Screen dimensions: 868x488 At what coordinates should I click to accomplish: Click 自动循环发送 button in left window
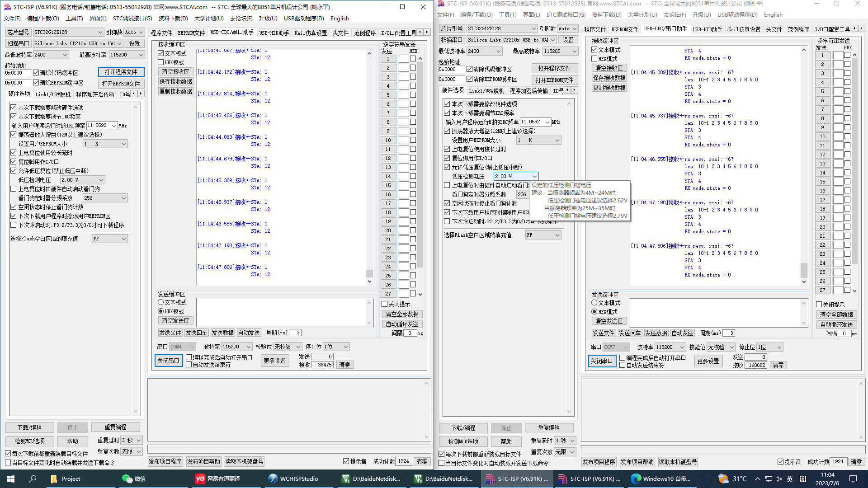click(x=402, y=324)
